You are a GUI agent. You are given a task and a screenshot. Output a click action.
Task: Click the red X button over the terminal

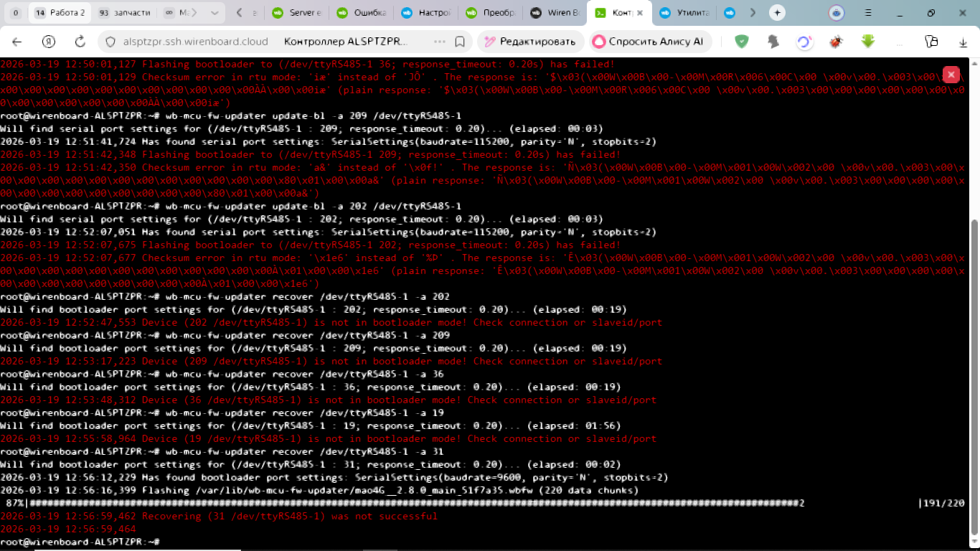(951, 75)
